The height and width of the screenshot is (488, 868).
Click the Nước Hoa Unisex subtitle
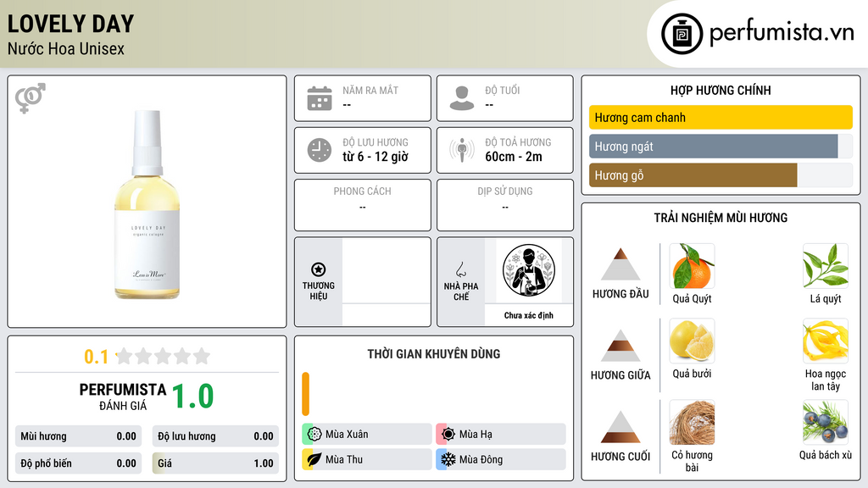(66, 48)
